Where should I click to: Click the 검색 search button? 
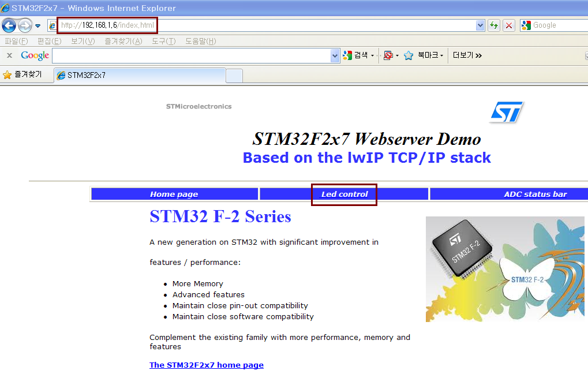[355, 55]
